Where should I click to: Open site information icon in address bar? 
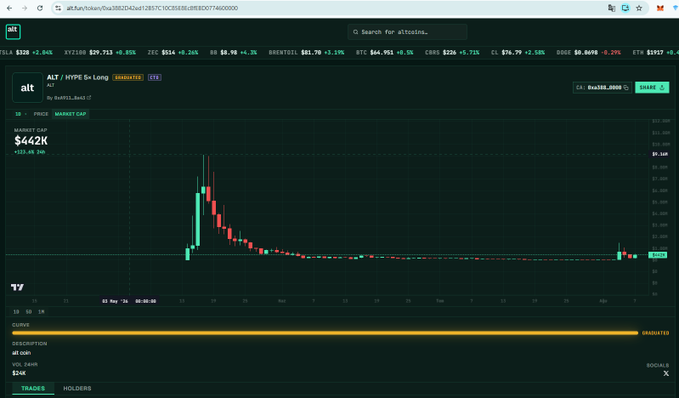click(x=58, y=8)
